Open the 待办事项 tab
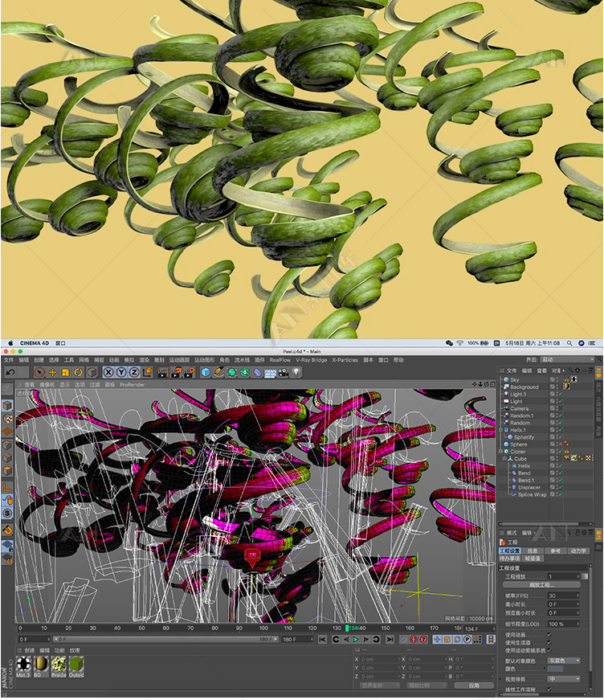 pyautogui.click(x=510, y=559)
